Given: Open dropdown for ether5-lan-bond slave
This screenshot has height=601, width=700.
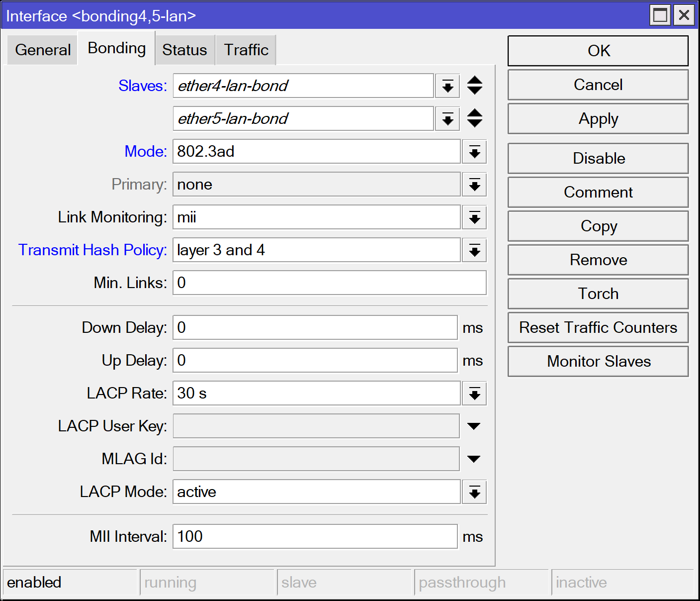Looking at the screenshot, I should [x=447, y=119].
